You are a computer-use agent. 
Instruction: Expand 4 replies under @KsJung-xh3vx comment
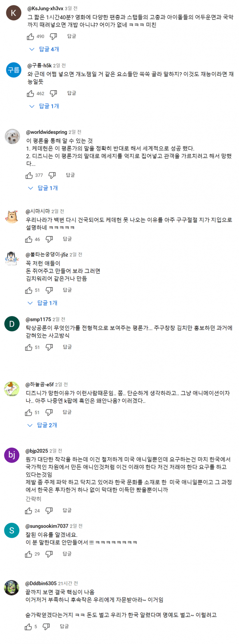44,49
